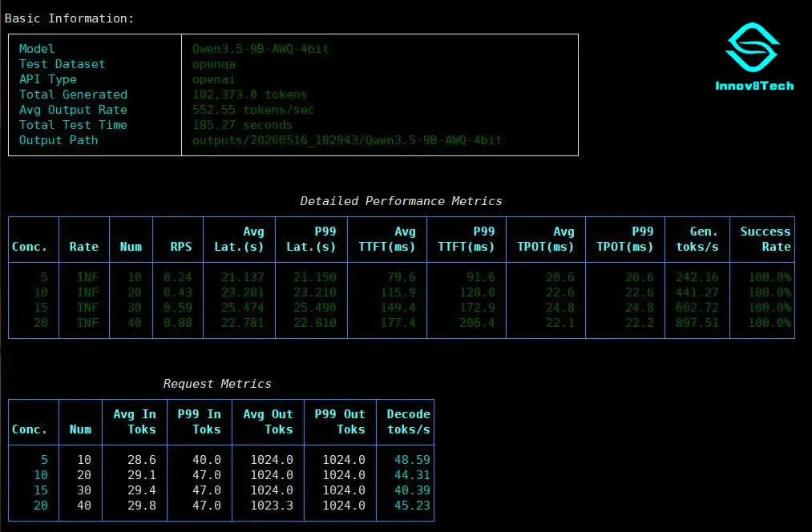Image resolution: width=812 pixels, height=532 pixels.
Task: Select the Avg TTFT value '79.6'
Action: click(x=402, y=277)
